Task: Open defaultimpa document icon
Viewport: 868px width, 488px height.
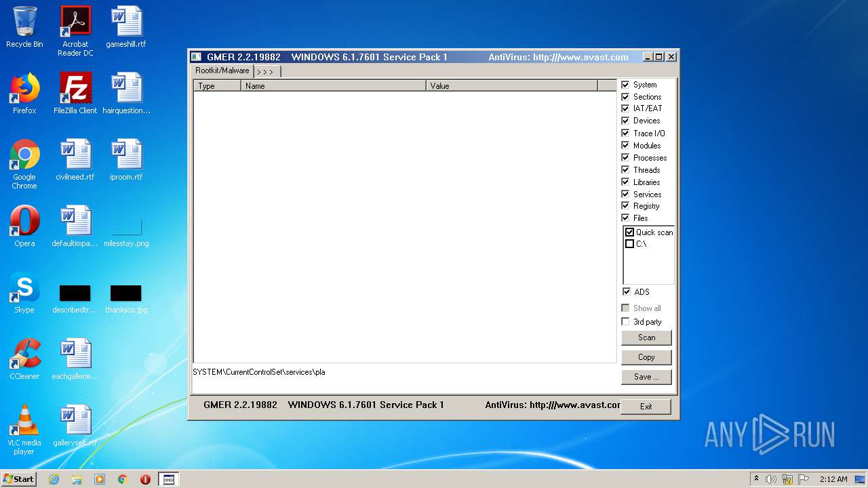Action: (75, 226)
